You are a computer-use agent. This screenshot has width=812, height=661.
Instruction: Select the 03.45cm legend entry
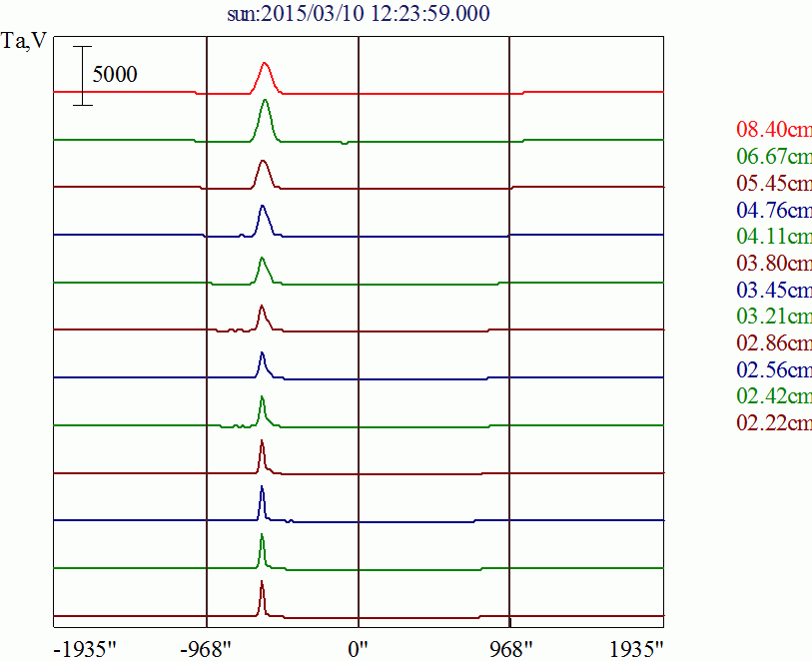pyautogui.click(x=774, y=290)
